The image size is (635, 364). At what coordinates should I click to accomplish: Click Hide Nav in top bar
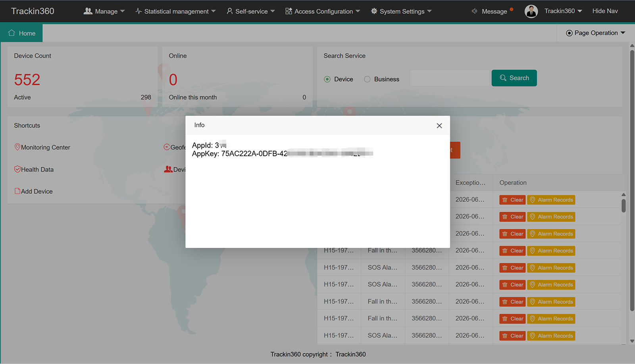coord(605,11)
